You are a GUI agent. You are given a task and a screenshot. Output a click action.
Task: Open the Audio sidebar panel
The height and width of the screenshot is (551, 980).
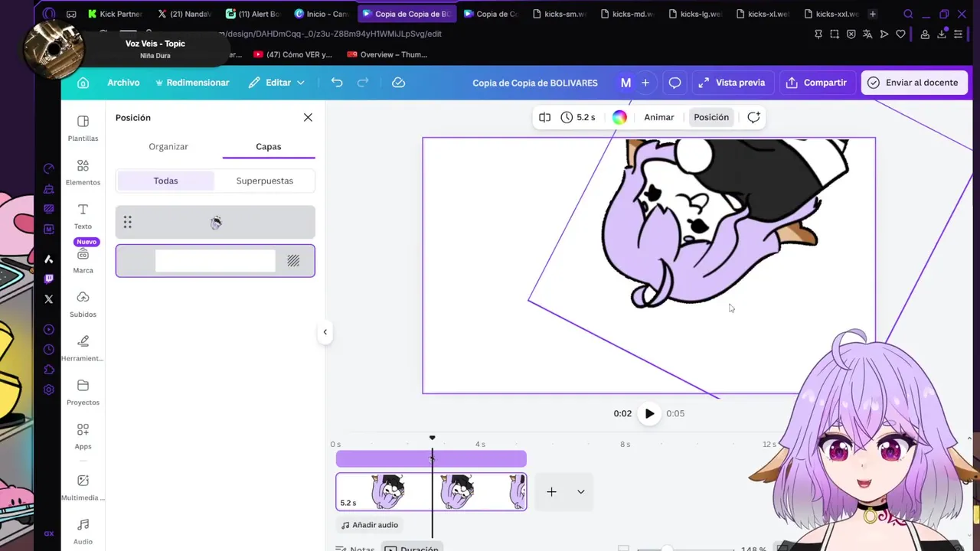point(83,532)
